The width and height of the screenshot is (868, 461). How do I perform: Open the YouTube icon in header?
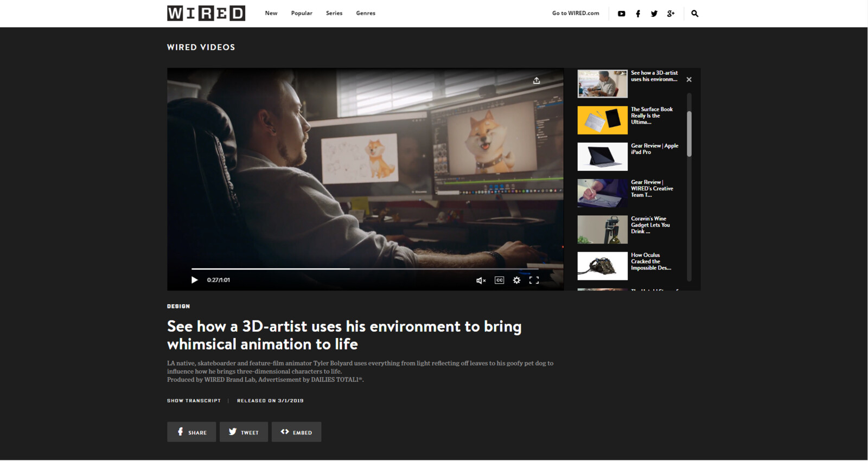(622, 14)
